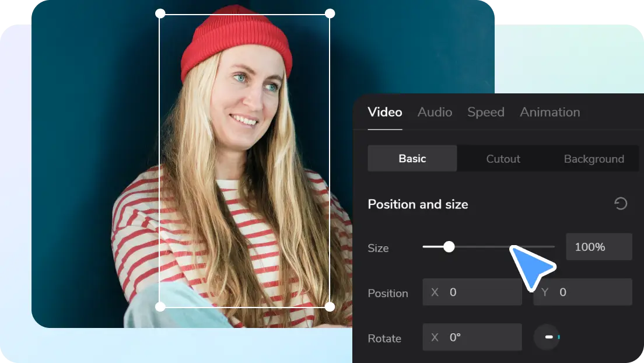Click the rotation dial knob
The height and width of the screenshot is (363, 644).
(x=547, y=337)
